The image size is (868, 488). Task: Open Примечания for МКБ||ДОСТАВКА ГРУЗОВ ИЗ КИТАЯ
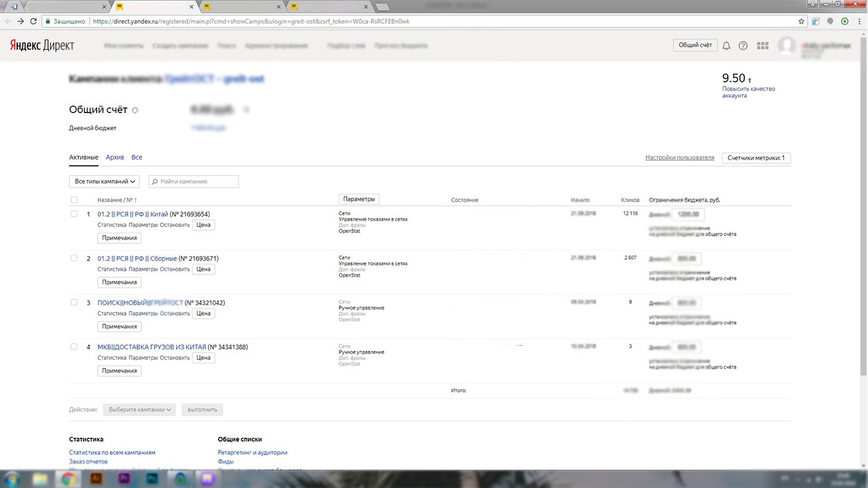119,371
